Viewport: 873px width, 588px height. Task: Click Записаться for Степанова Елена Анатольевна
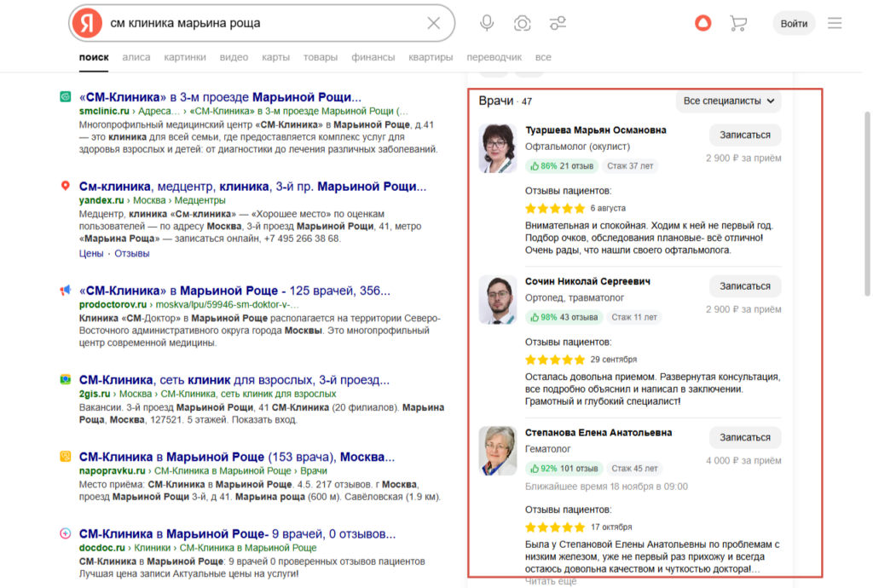(x=745, y=438)
